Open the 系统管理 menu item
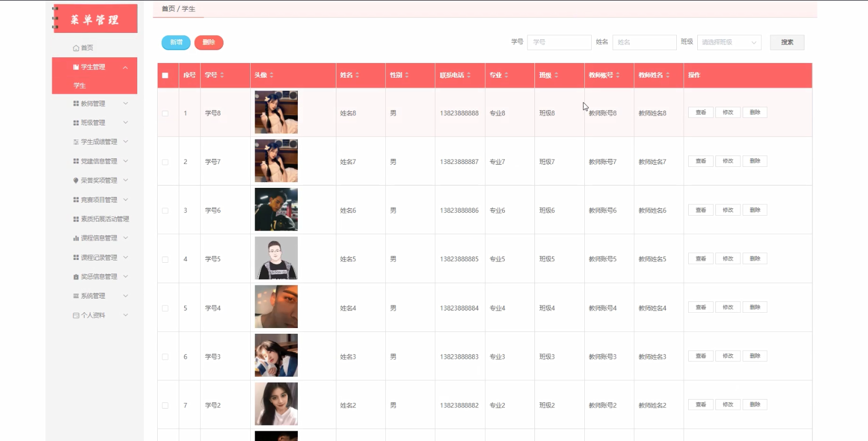Viewport: 868px width, 441px height. click(94, 296)
